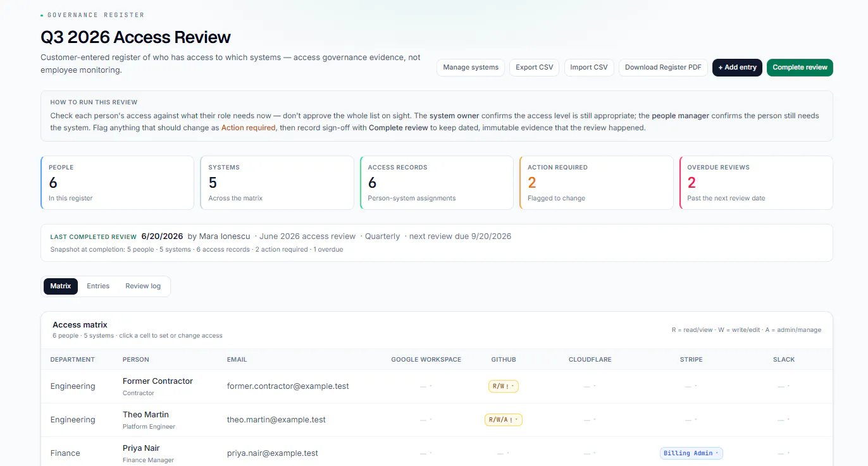Click the Systems summary card

point(277,183)
